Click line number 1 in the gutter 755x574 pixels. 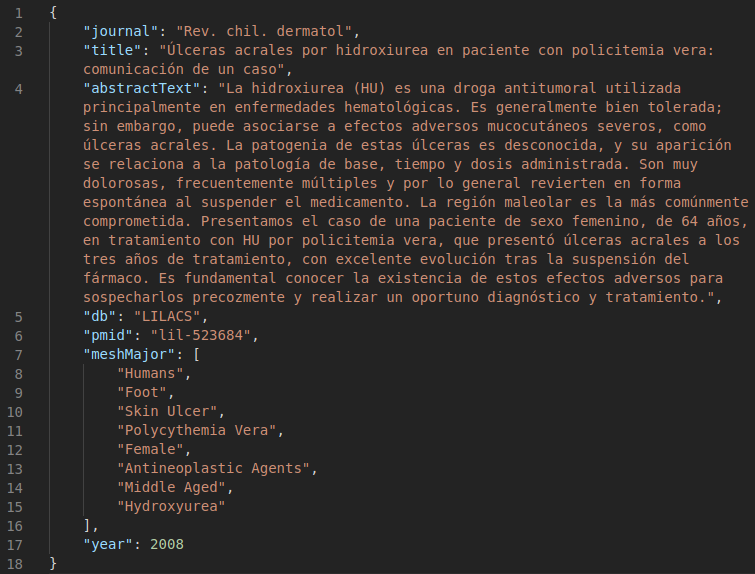(x=19, y=13)
